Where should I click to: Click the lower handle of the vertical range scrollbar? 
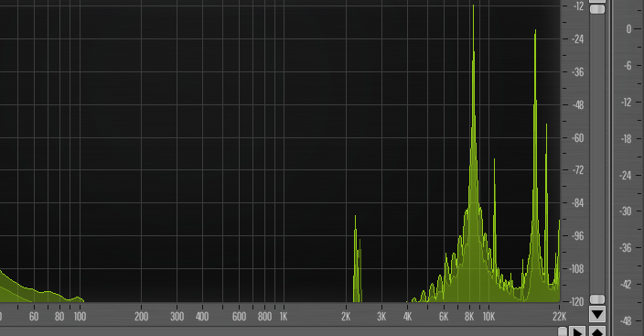click(597, 299)
